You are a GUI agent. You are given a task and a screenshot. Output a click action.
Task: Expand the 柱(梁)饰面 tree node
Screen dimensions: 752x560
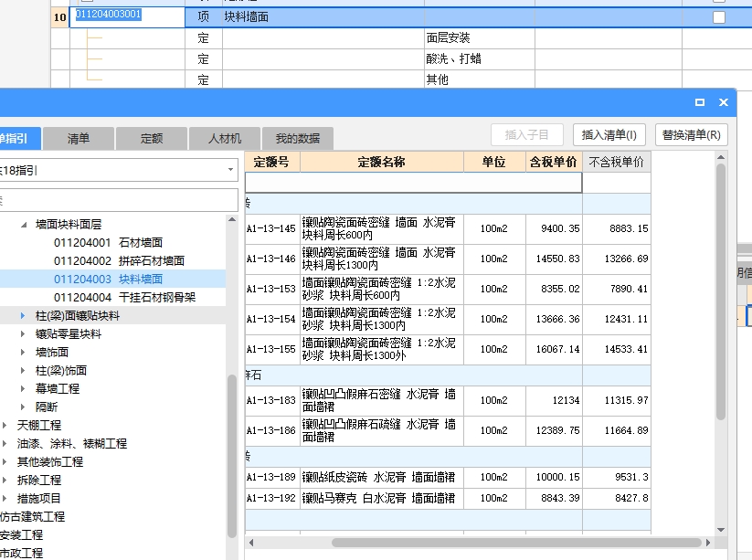[x=23, y=370]
